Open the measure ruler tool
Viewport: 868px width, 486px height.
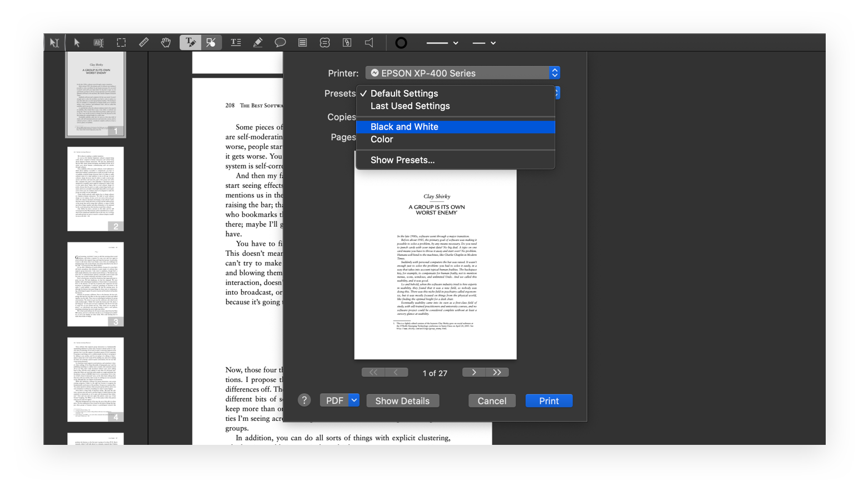coord(144,42)
